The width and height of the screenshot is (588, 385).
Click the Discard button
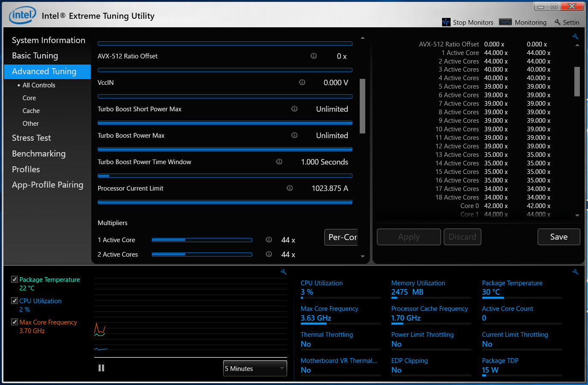[x=463, y=237]
